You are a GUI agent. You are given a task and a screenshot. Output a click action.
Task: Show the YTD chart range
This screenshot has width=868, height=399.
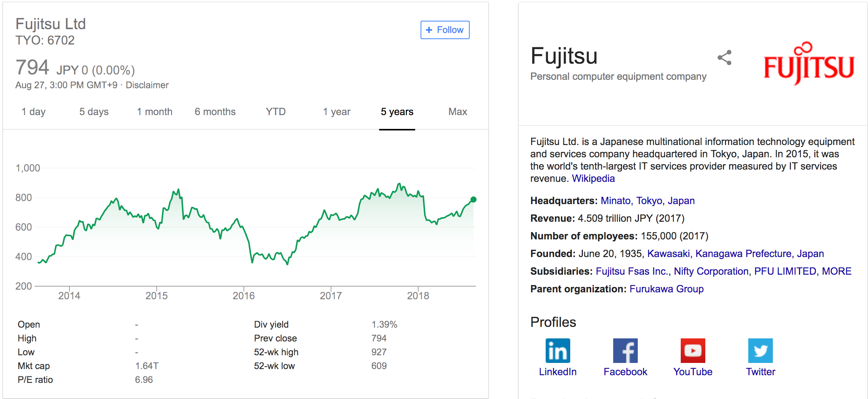pyautogui.click(x=276, y=112)
